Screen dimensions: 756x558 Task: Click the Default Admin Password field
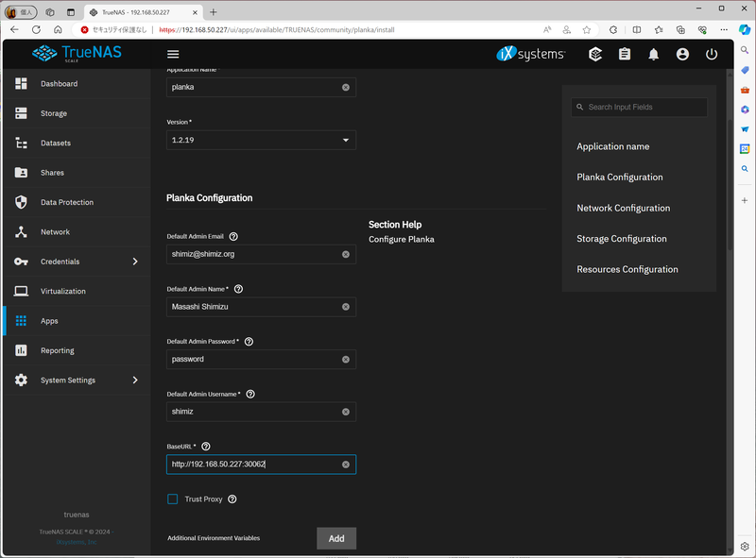pos(253,360)
